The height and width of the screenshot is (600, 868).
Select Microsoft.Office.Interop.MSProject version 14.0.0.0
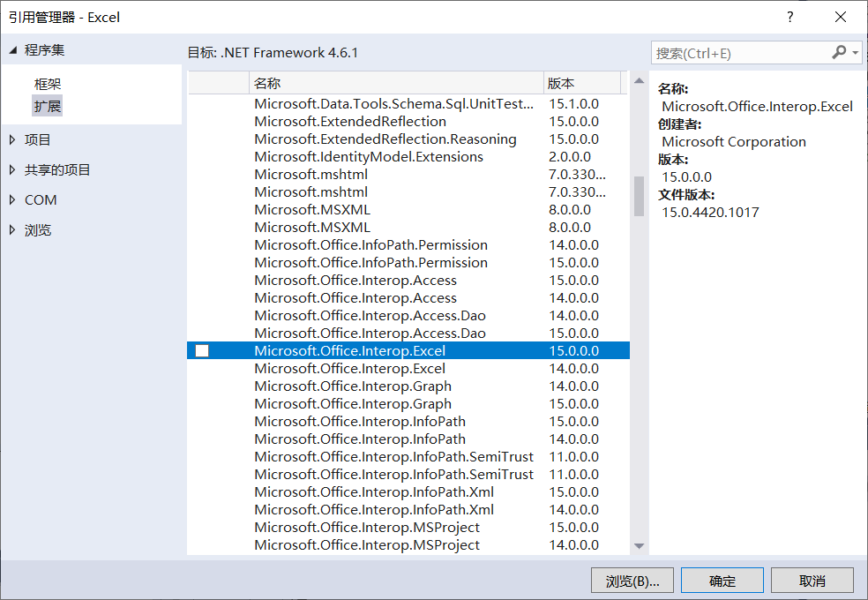click(x=408, y=545)
